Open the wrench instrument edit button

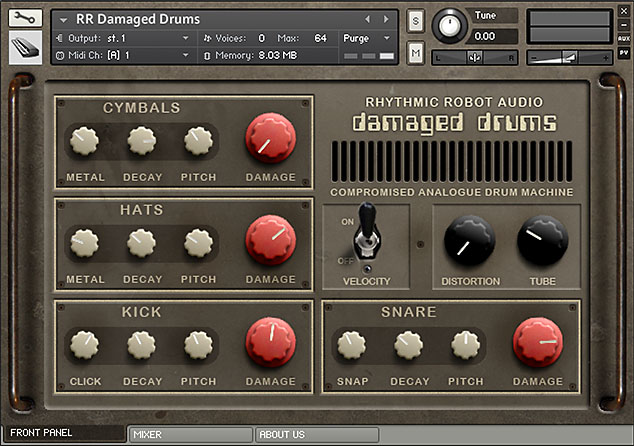click(x=25, y=18)
